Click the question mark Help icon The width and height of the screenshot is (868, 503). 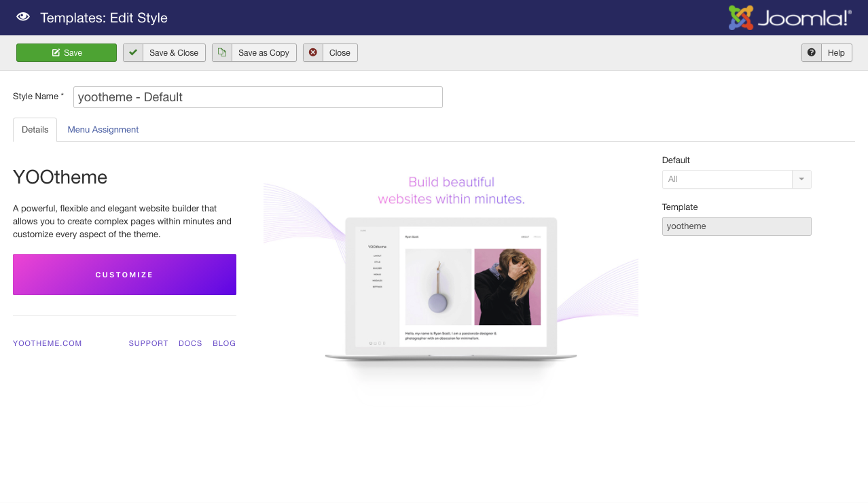click(x=812, y=53)
